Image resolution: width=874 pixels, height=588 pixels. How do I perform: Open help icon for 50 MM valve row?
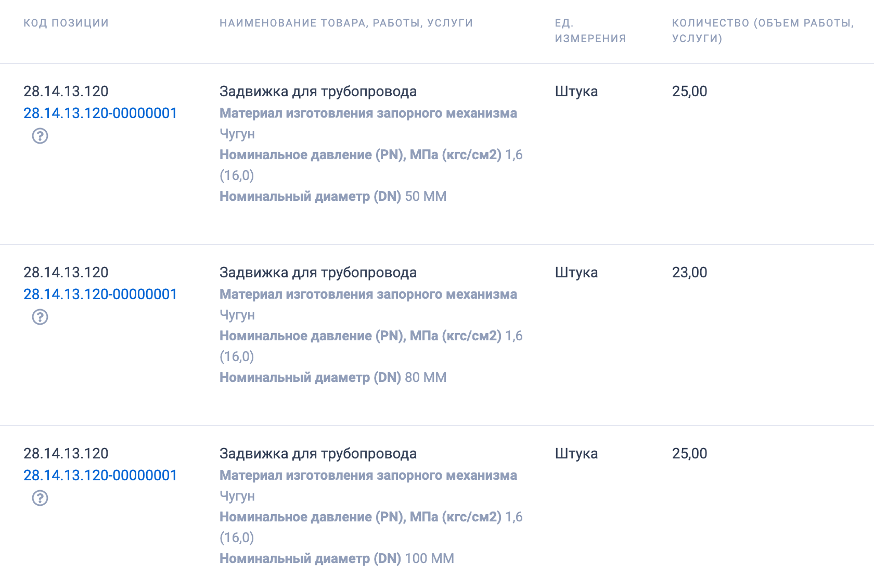coord(40,136)
